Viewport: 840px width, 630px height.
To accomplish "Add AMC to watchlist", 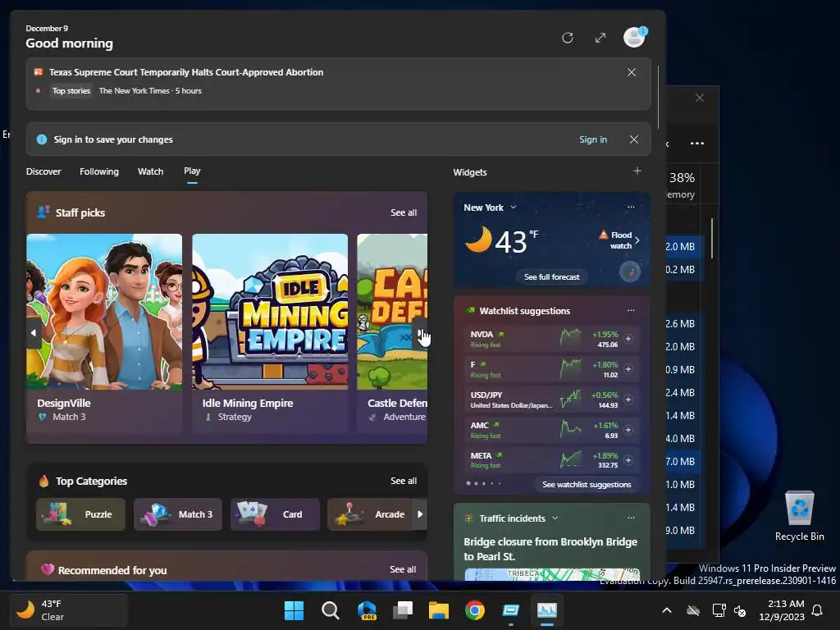I will pos(628,430).
